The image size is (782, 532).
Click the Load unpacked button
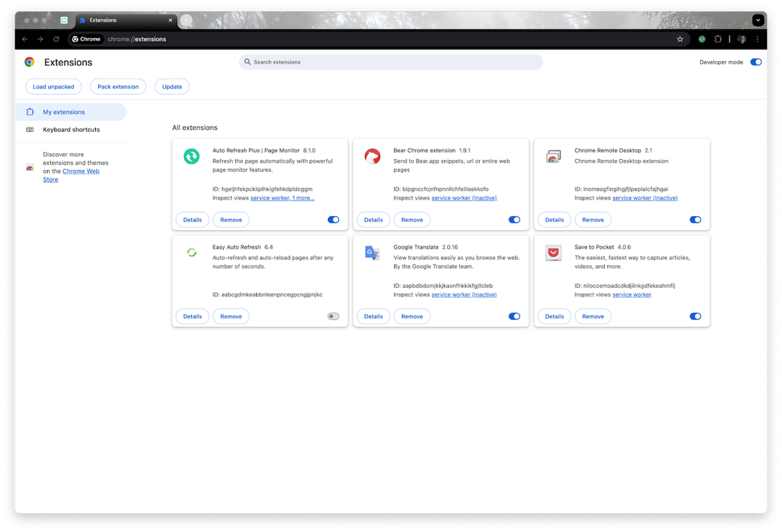coord(53,87)
